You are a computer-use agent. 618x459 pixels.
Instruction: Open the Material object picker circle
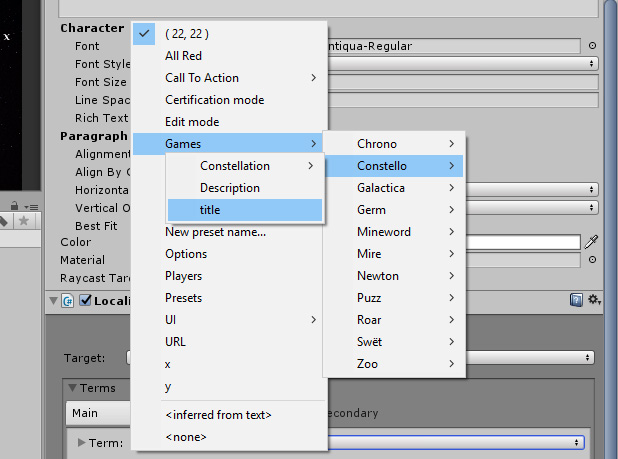click(592, 260)
